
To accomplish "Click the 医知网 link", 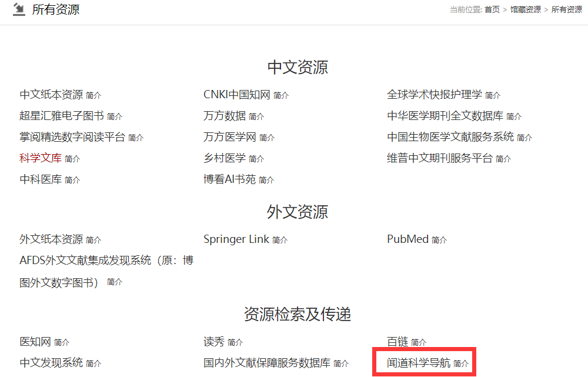I will tap(35, 342).
